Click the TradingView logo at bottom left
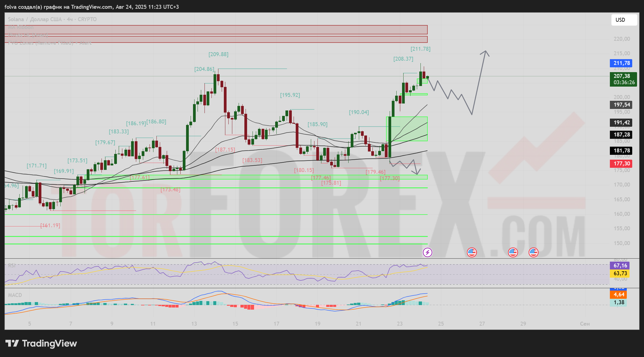644x357 pixels. [41, 343]
